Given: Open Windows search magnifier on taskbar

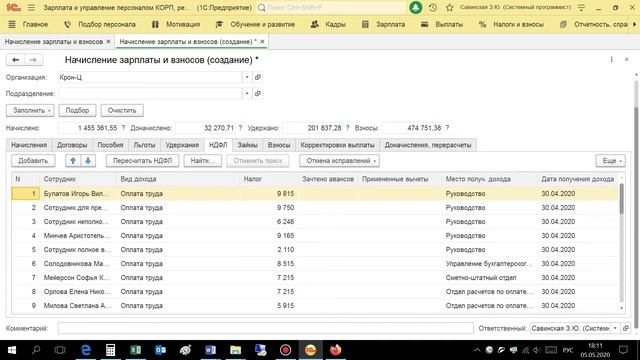Looking at the screenshot, I should point(36,350).
